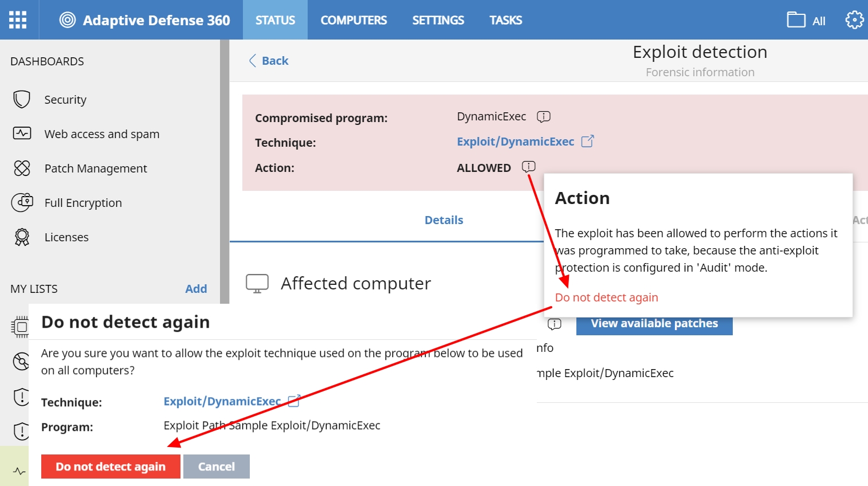
Task: Go Back to the previous page
Action: (x=269, y=61)
